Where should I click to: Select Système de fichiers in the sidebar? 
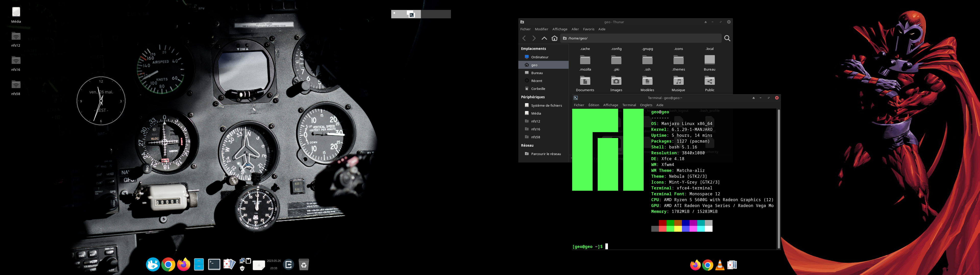(x=546, y=106)
